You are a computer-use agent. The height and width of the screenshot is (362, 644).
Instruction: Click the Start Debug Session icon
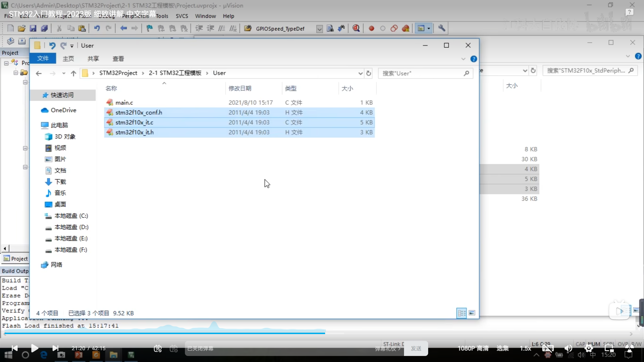point(356,28)
